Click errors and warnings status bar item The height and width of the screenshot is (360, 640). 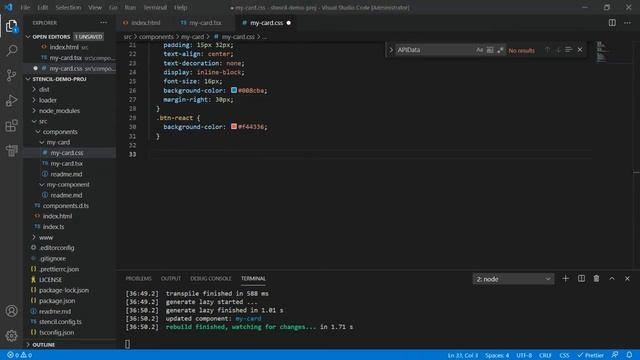pyautogui.click(x=19, y=355)
